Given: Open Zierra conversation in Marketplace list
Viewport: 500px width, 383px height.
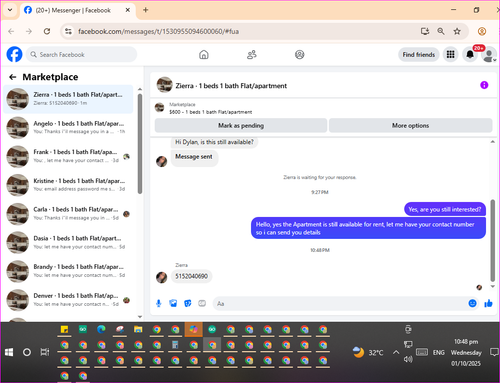Looking at the screenshot, I should [68, 99].
